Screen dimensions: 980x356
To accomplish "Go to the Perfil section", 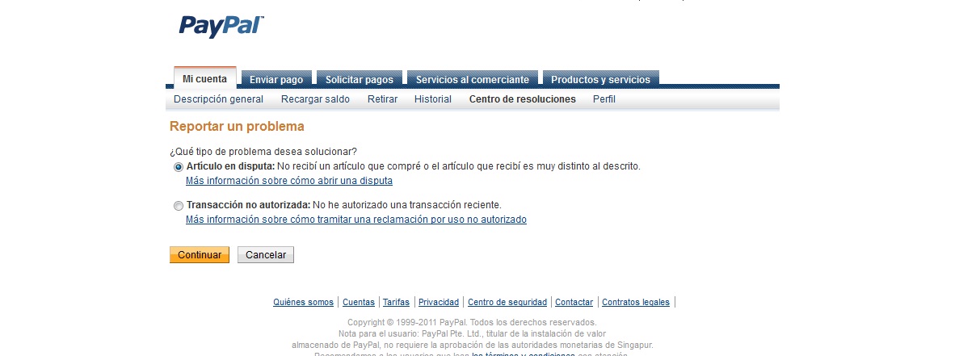I will tap(604, 99).
